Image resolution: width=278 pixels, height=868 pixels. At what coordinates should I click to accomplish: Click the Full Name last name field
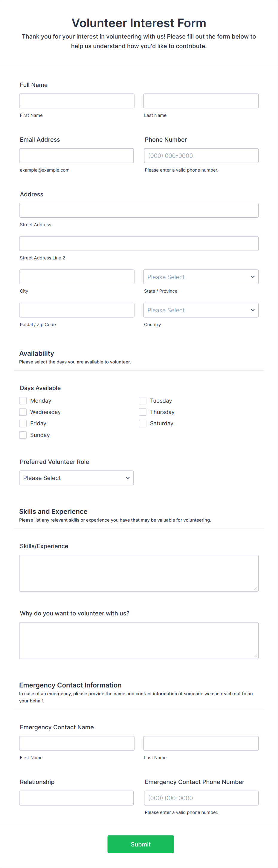tap(201, 101)
